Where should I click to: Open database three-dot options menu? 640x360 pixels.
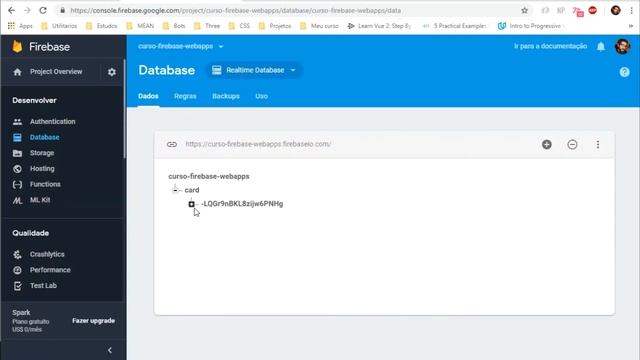[x=598, y=144]
